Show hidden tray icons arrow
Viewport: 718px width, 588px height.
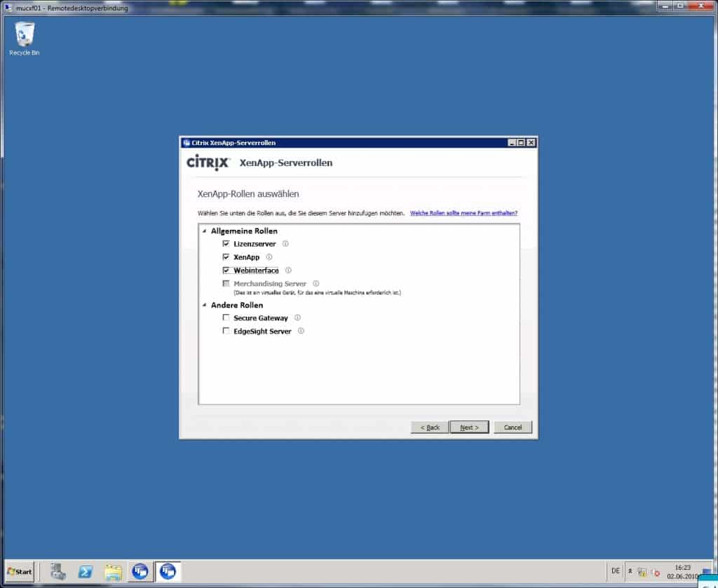[x=630, y=571]
